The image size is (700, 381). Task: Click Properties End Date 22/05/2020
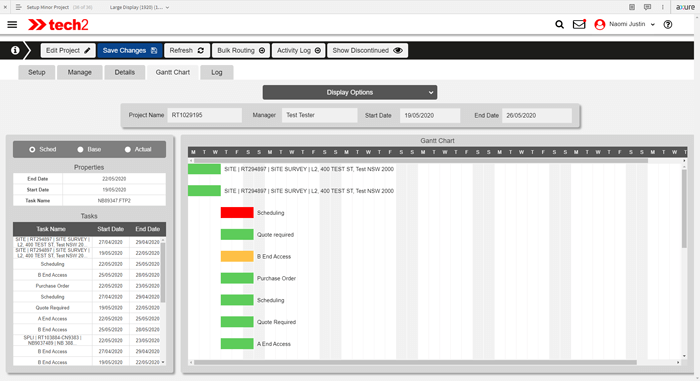[x=114, y=179]
